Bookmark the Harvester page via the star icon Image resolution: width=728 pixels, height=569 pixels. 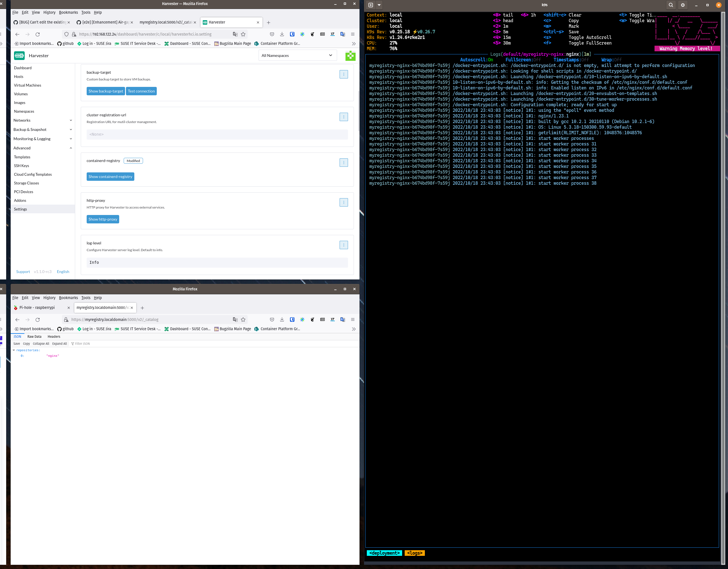[x=243, y=34]
